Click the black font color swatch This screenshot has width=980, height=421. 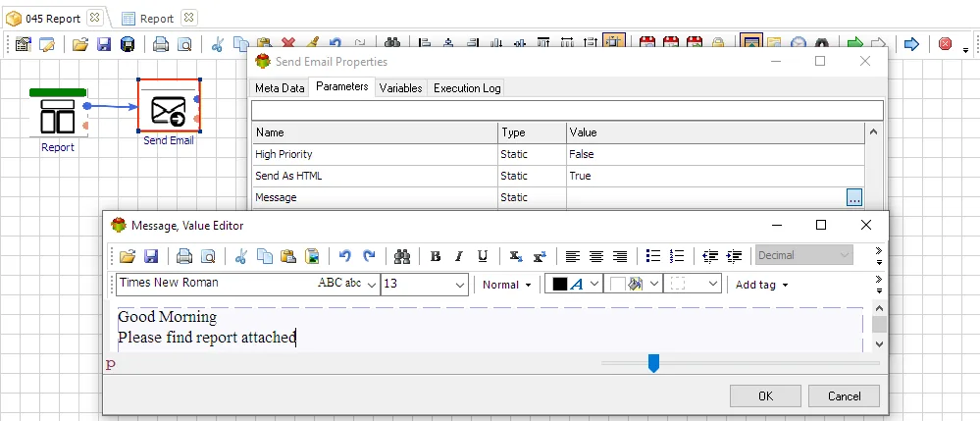click(x=560, y=284)
